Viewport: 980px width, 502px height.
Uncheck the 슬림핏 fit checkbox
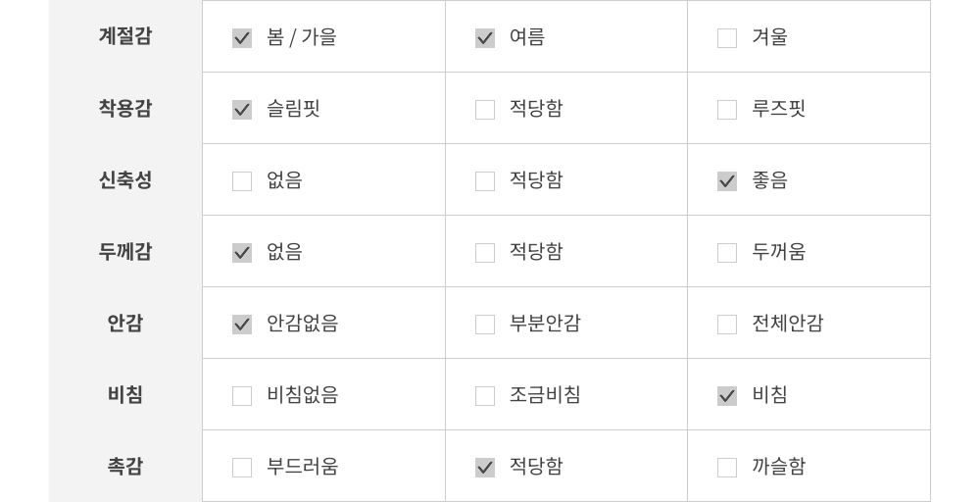point(242,110)
